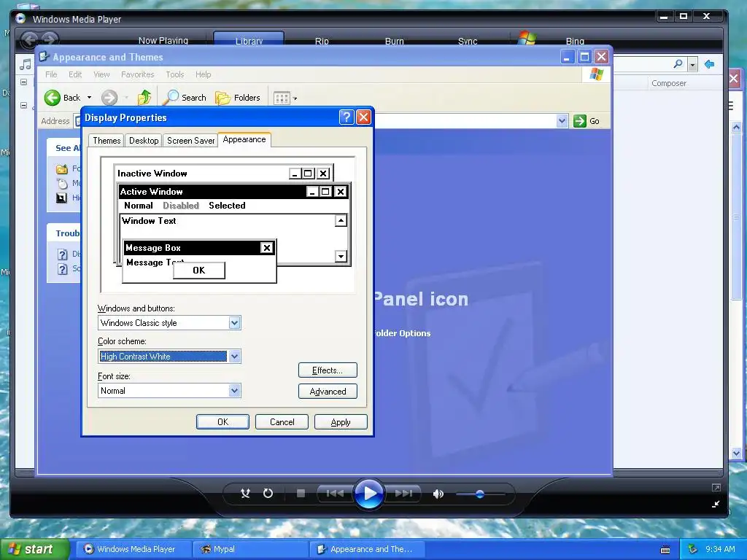Open the Windows and buttons style dropdown

coord(234,323)
